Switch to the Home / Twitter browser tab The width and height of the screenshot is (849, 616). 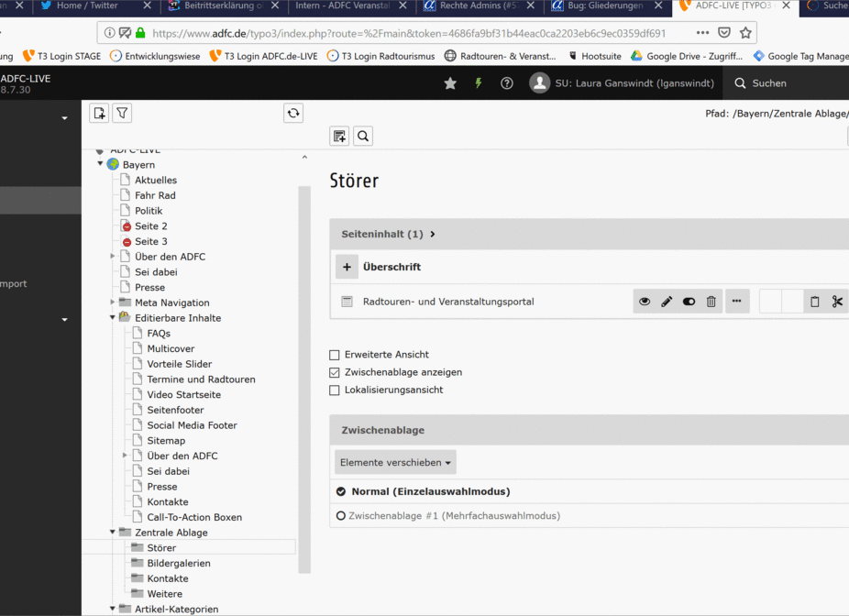87,5
